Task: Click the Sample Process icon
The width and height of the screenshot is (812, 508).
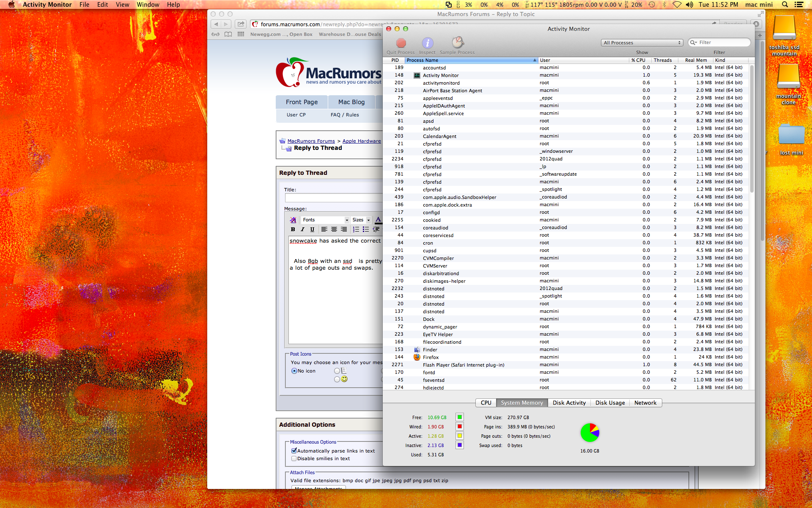Action: pyautogui.click(x=458, y=42)
